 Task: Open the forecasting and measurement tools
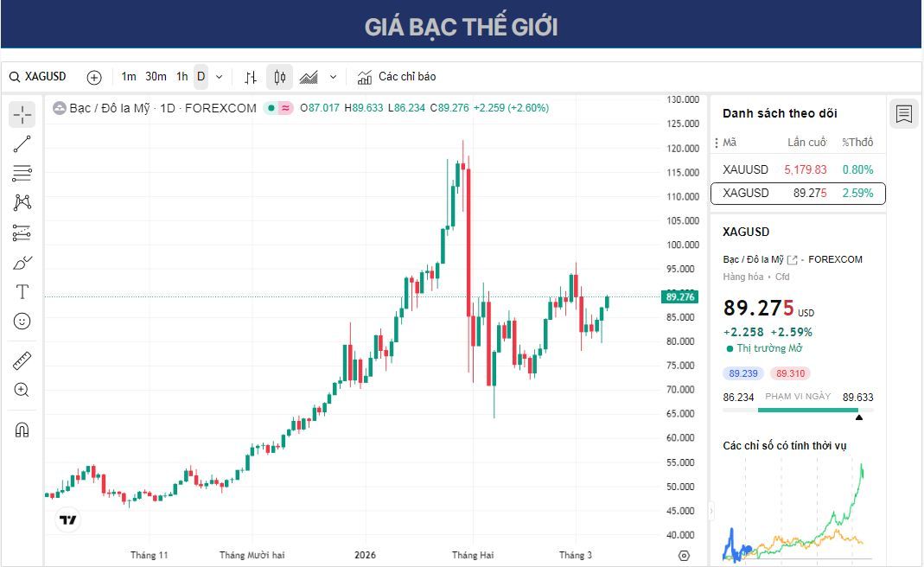tap(22, 233)
